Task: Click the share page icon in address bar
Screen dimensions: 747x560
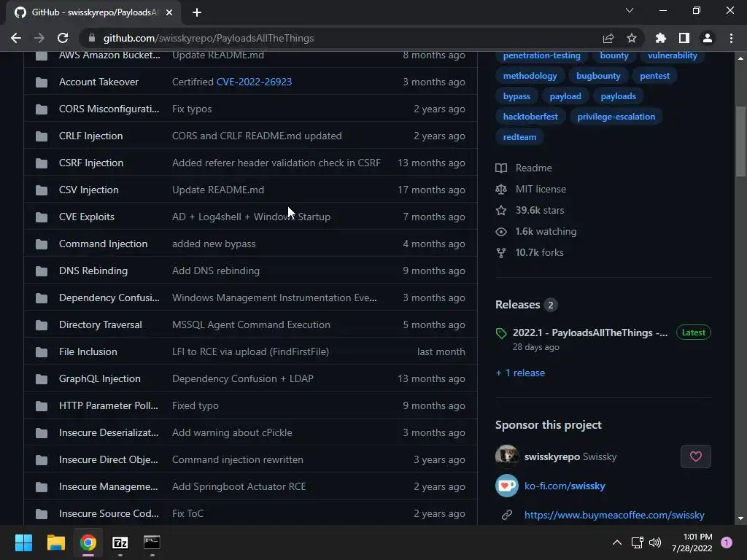Action: tap(608, 38)
